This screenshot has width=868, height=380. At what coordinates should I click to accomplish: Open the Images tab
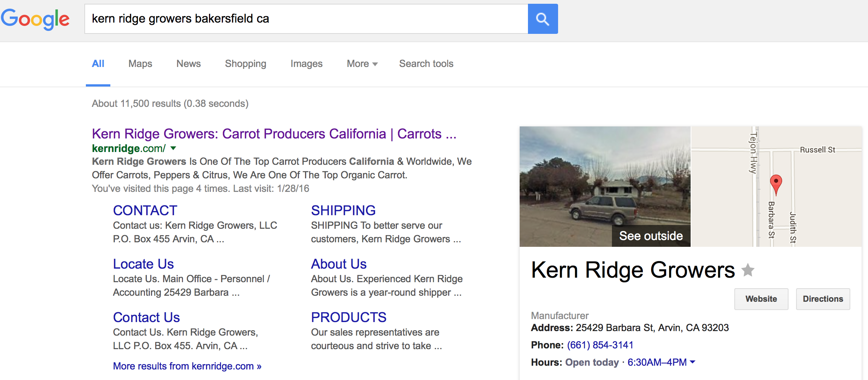(307, 64)
